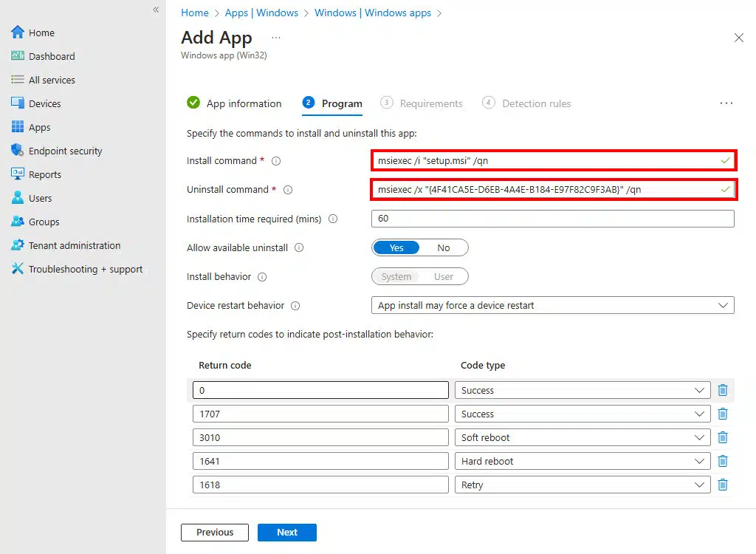The width and height of the screenshot is (756, 554).
Task: Click Apps | Windows breadcrumb
Action: [x=261, y=13]
